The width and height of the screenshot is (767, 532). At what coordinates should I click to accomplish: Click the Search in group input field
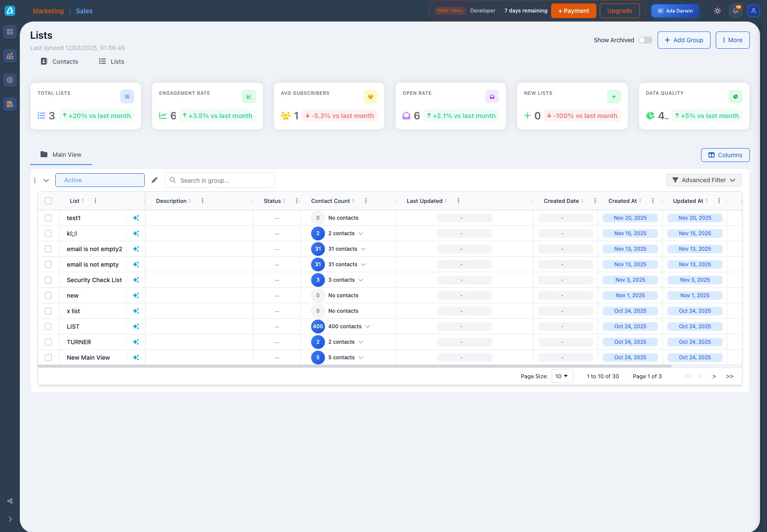coord(224,180)
